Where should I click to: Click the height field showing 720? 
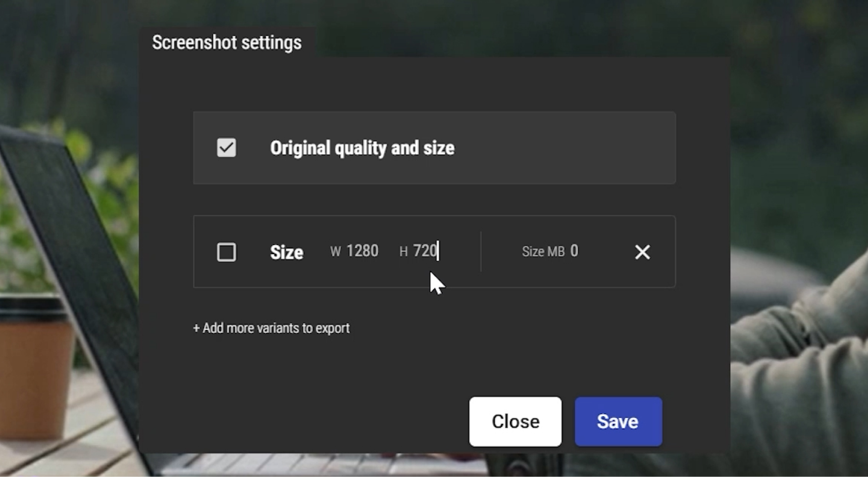pos(425,251)
